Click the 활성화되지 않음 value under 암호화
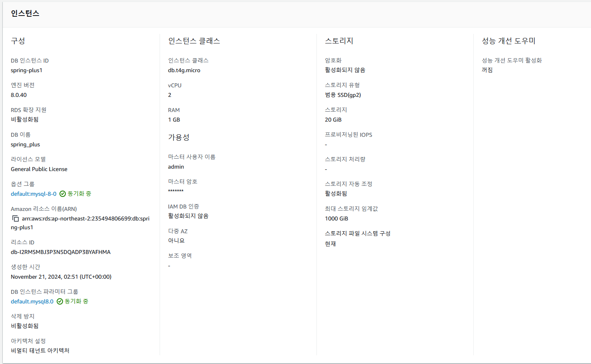Viewport: 591px width, 364px height. click(x=345, y=70)
